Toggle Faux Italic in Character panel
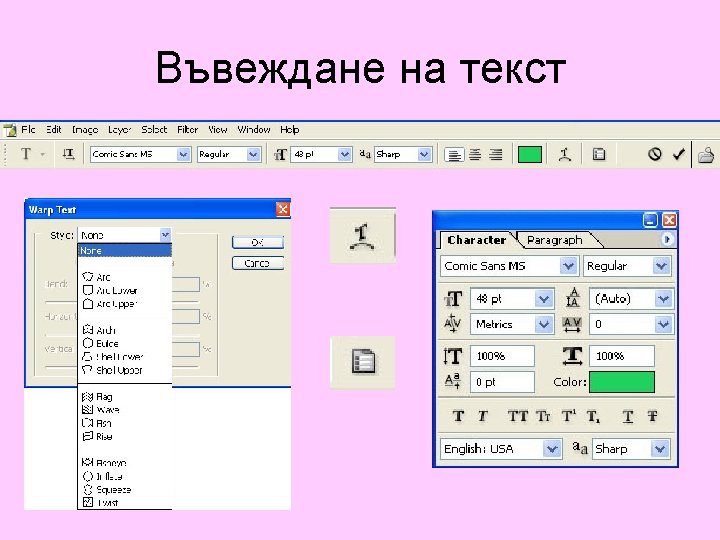The image size is (720, 540). 482,416
